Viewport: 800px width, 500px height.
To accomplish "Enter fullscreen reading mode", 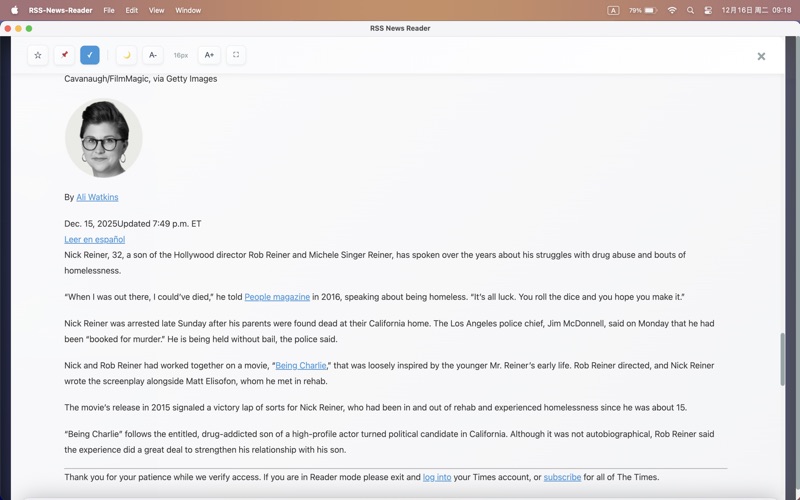I will click(x=236, y=55).
